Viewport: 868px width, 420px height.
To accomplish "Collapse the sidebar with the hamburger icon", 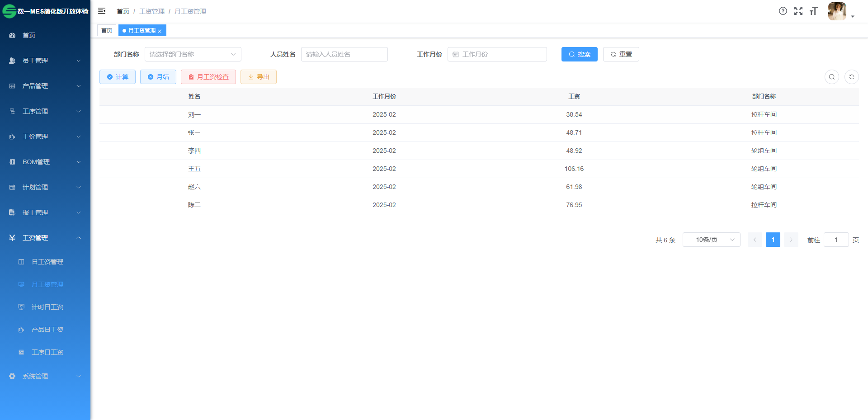I will pyautogui.click(x=102, y=11).
